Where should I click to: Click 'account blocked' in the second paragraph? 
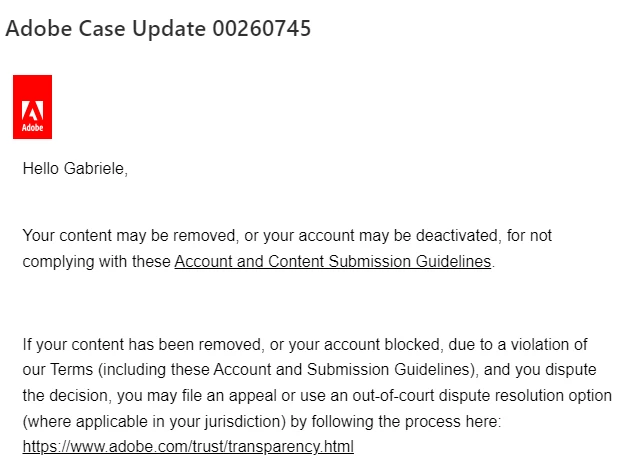point(382,345)
